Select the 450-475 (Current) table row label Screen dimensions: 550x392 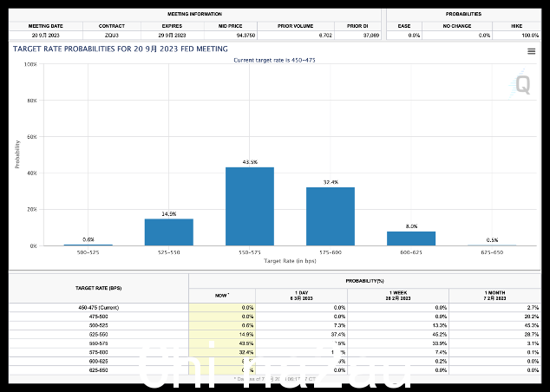click(99, 308)
